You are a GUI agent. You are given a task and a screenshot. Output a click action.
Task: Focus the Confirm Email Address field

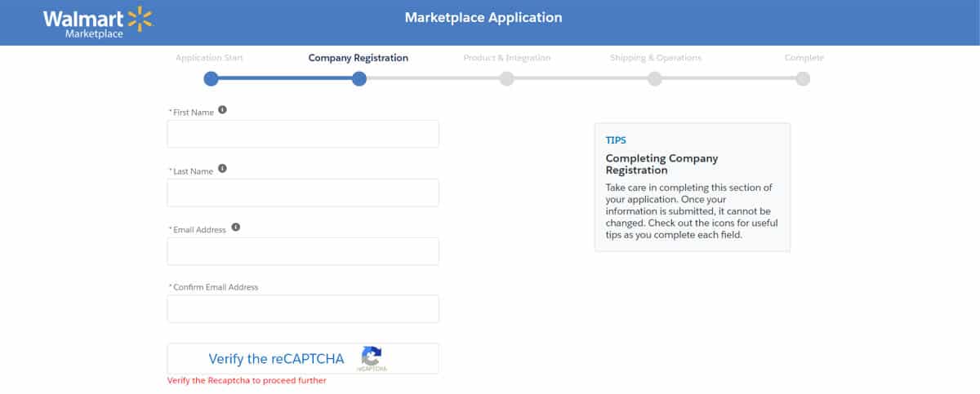pyautogui.click(x=303, y=309)
